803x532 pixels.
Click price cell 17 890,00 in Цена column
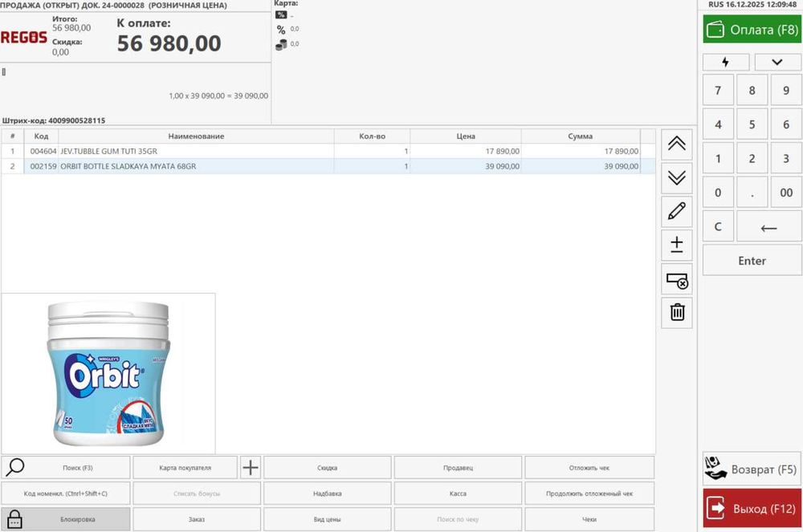pos(466,152)
